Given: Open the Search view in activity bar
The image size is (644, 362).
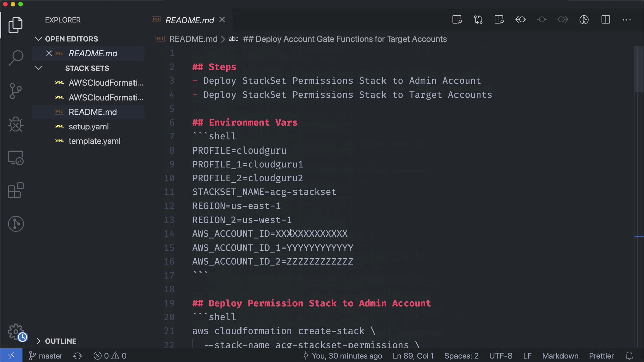Looking at the screenshot, I should point(16,58).
